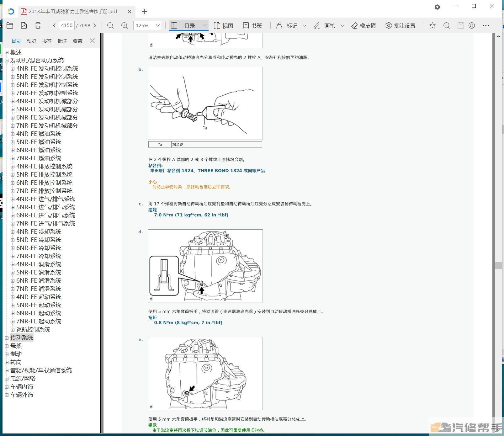
Task: Select the 标记 highlight tool
Action: click(287, 26)
